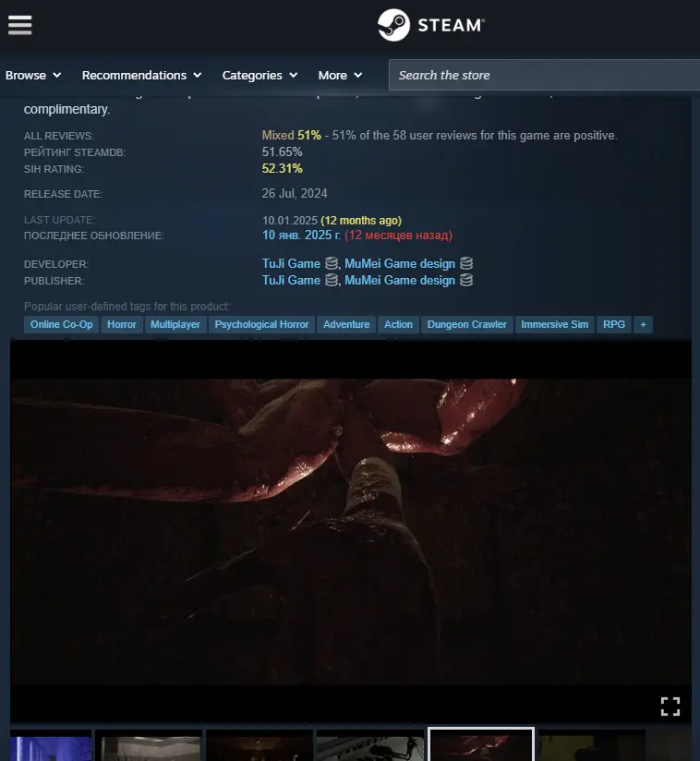The image size is (700, 761).
Task: Select the Online Co-Op tag
Action: click(61, 324)
